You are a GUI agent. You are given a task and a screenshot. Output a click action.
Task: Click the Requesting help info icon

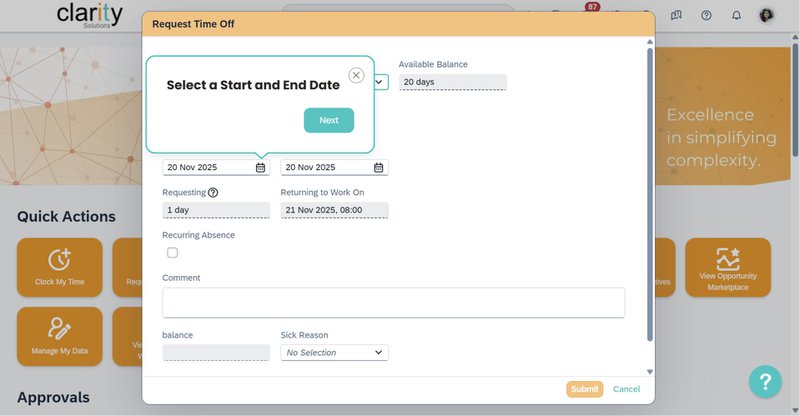click(x=213, y=192)
